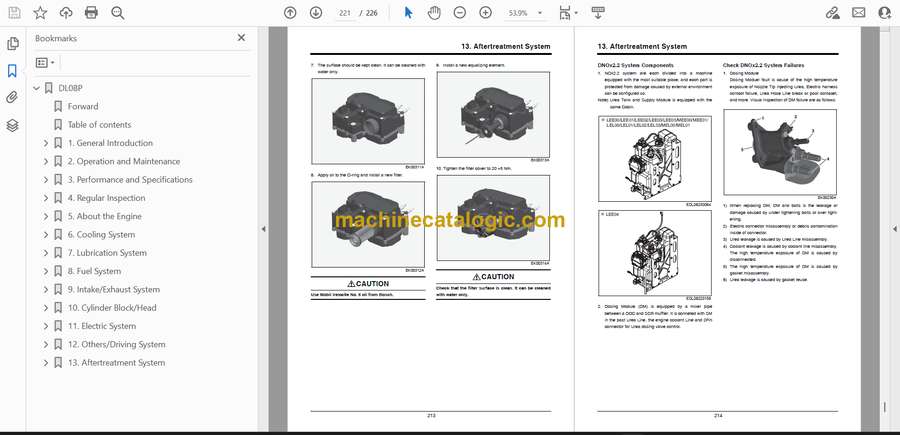Add the document to starred favorites
Screen dimensions: 900x435
tap(40, 13)
